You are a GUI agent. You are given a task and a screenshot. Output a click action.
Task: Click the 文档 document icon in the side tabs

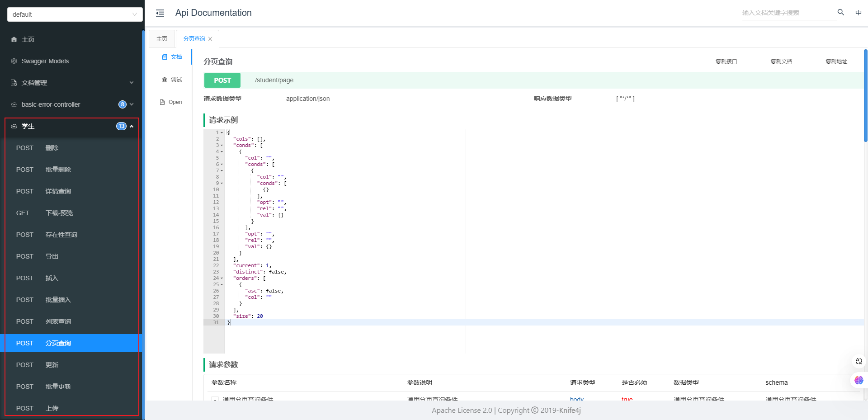point(165,57)
